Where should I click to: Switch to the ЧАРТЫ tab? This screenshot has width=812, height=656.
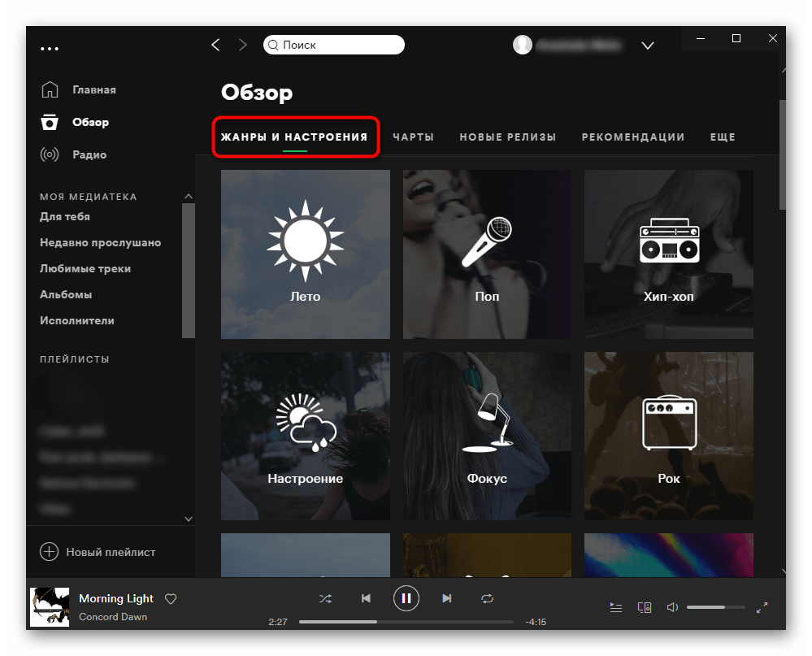413,137
